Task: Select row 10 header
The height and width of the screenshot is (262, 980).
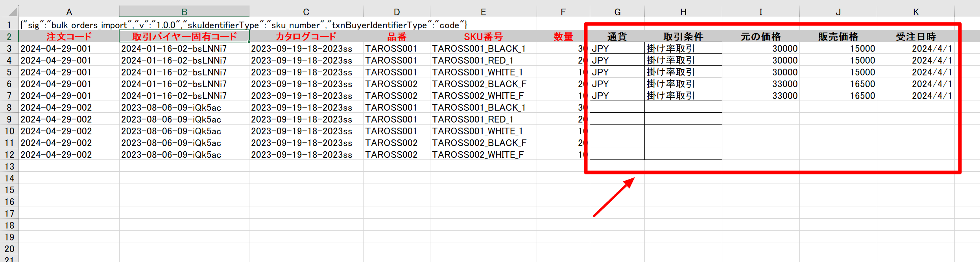Action: pos(9,131)
